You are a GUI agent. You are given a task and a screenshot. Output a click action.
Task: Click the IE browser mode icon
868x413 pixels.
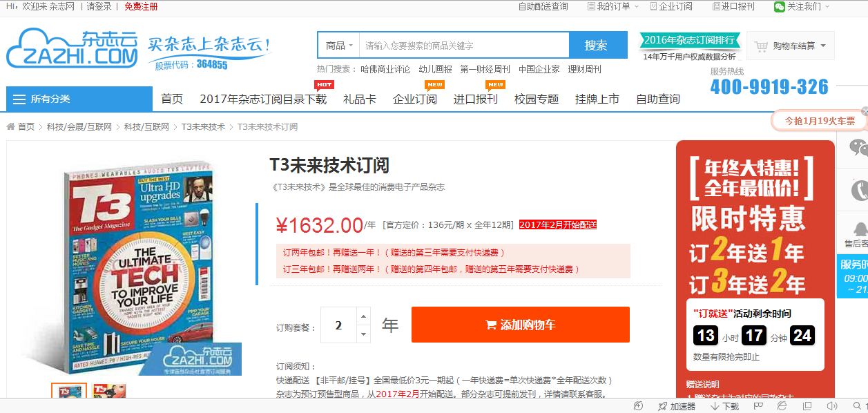[782, 406]
